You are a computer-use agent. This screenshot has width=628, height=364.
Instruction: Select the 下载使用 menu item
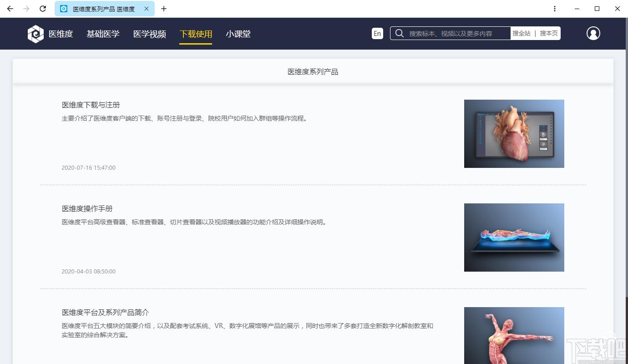[196, 34]
